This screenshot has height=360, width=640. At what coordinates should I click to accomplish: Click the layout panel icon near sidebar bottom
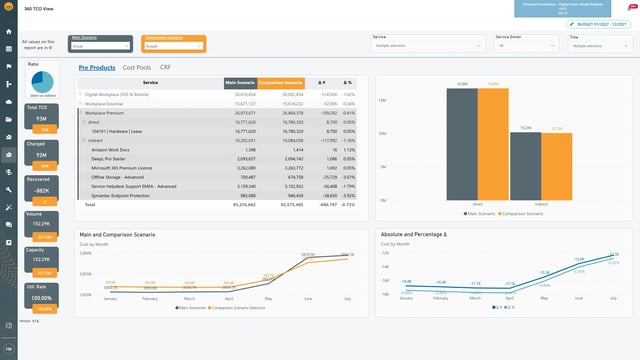coord(9,325)
